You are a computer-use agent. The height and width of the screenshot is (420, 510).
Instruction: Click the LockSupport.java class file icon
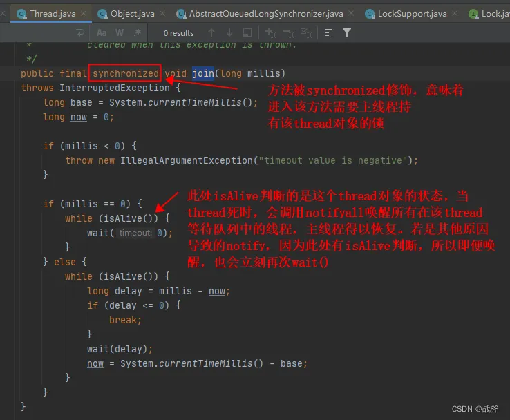click(370, 14)
